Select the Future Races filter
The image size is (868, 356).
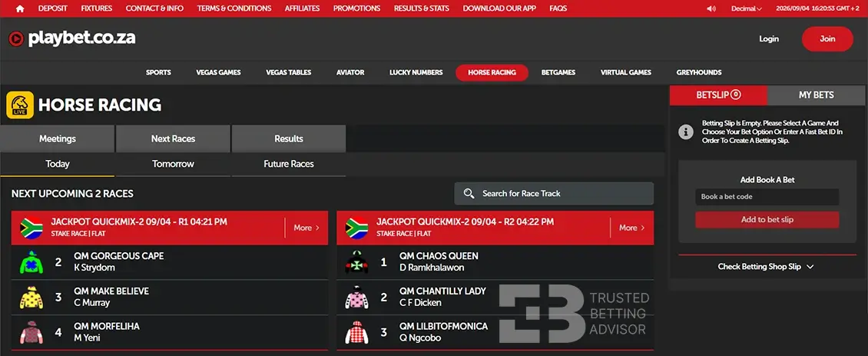[x=288, y=164]
